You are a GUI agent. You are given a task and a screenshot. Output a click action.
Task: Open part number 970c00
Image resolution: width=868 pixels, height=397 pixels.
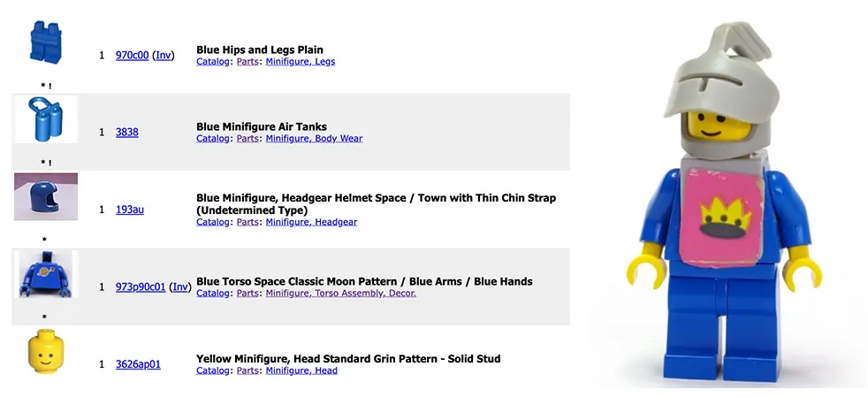point(133,56)
